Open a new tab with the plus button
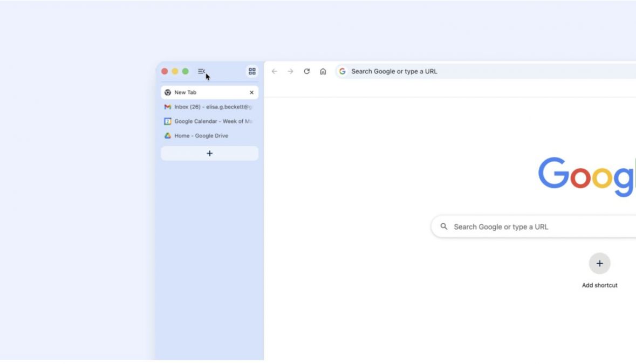636x364 pixels. (x=209, y=153)
